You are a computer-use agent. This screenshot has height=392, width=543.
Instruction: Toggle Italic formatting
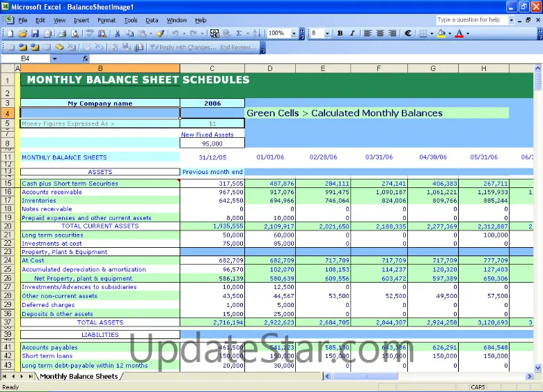pos(352,33)
